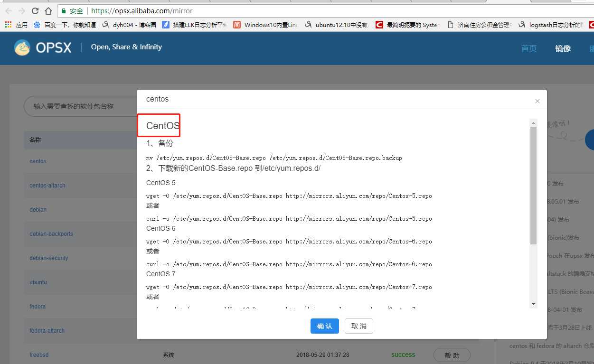Open Baidu bookmark paw icon

click(x=37, y=25)
